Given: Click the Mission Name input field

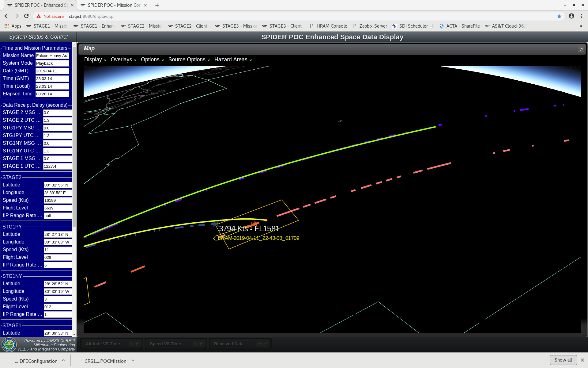Looking at the screenshot, I should (x=52, y=56).
